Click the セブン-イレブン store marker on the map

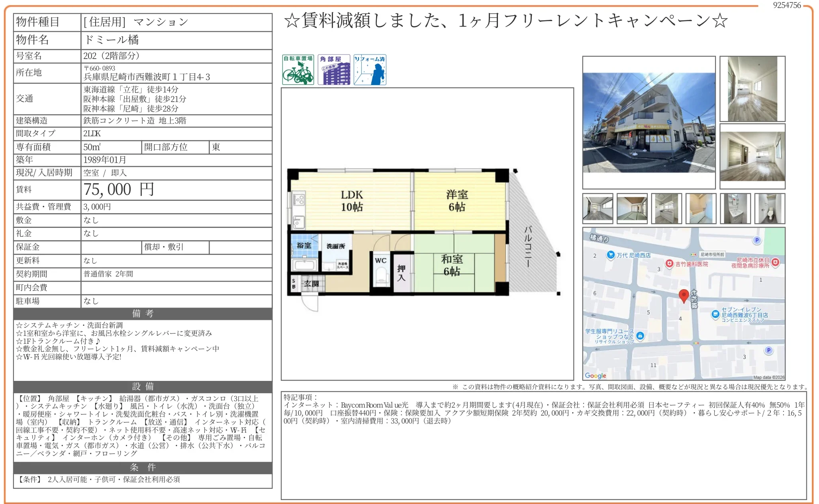(715, 314)
